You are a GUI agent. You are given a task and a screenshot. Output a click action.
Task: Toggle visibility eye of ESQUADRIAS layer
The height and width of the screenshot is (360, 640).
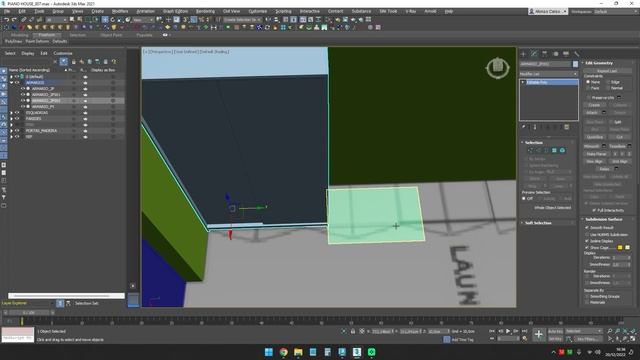point(17,113)
